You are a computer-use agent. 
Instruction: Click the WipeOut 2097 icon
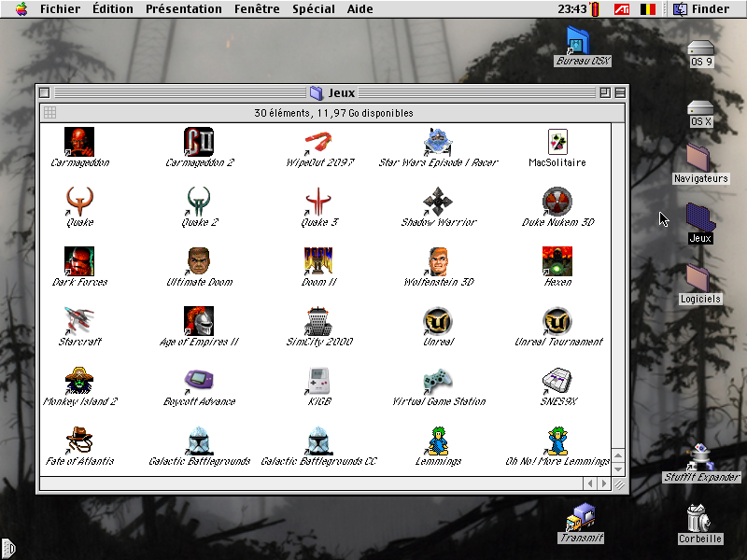(x=318, y=143)
